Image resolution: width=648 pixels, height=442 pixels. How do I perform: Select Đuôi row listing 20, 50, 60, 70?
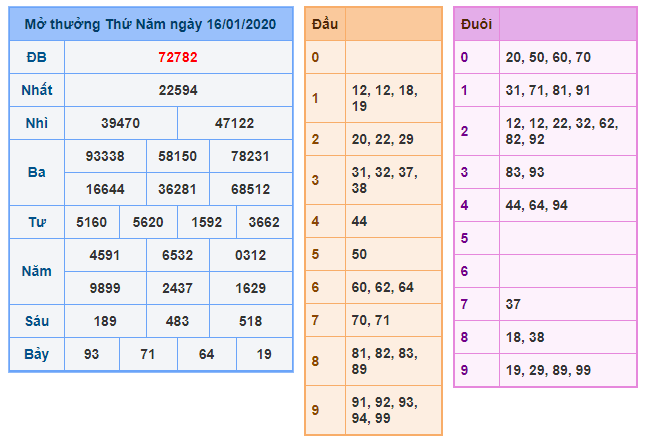567,57
